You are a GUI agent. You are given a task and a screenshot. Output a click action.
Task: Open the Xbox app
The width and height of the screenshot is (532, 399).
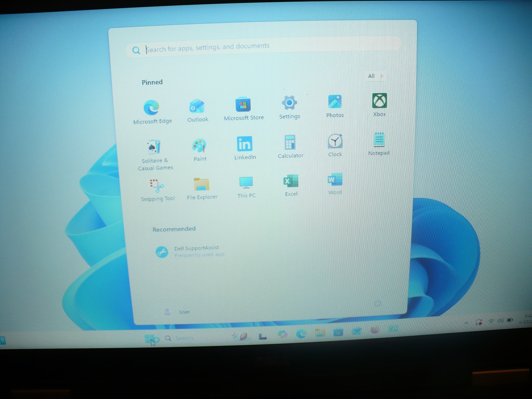pyautogui.click(x=379, y=104)
